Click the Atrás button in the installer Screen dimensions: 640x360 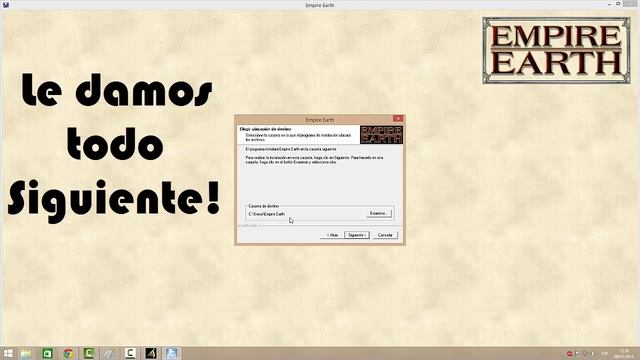332,235
